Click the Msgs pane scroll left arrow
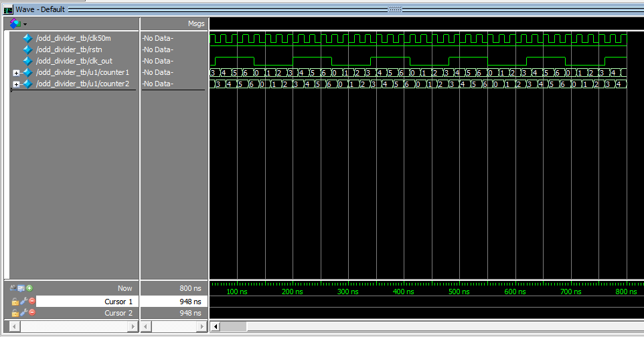 click(146, 327)
